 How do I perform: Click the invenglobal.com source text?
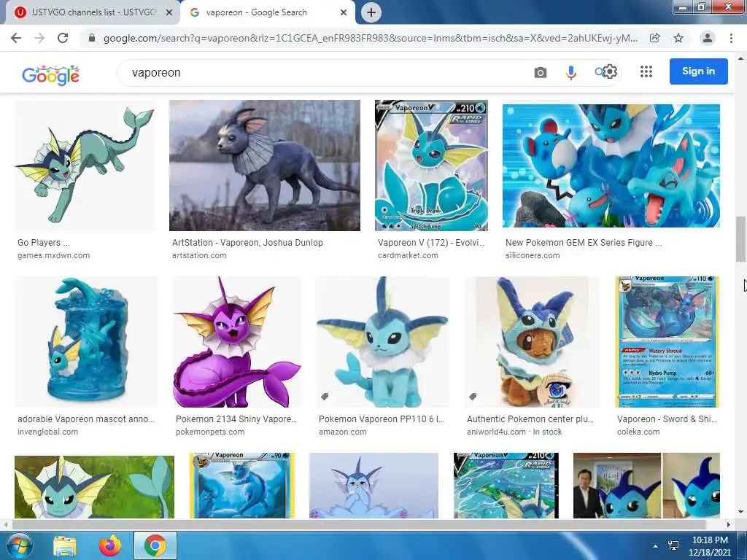click(x=47, y=432)
